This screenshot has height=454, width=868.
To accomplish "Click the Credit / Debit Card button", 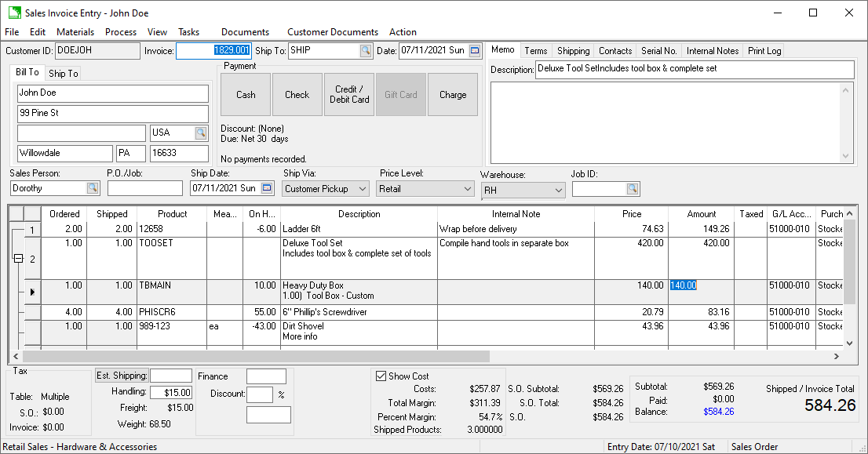I will click(x=349, y=95).
